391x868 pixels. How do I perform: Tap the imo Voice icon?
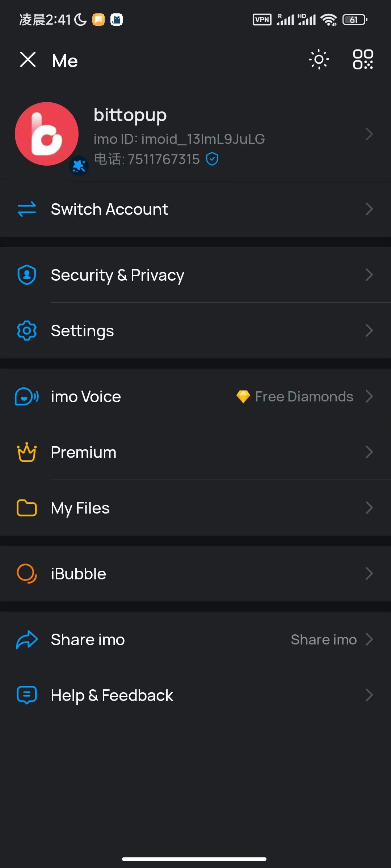(27, 396)
